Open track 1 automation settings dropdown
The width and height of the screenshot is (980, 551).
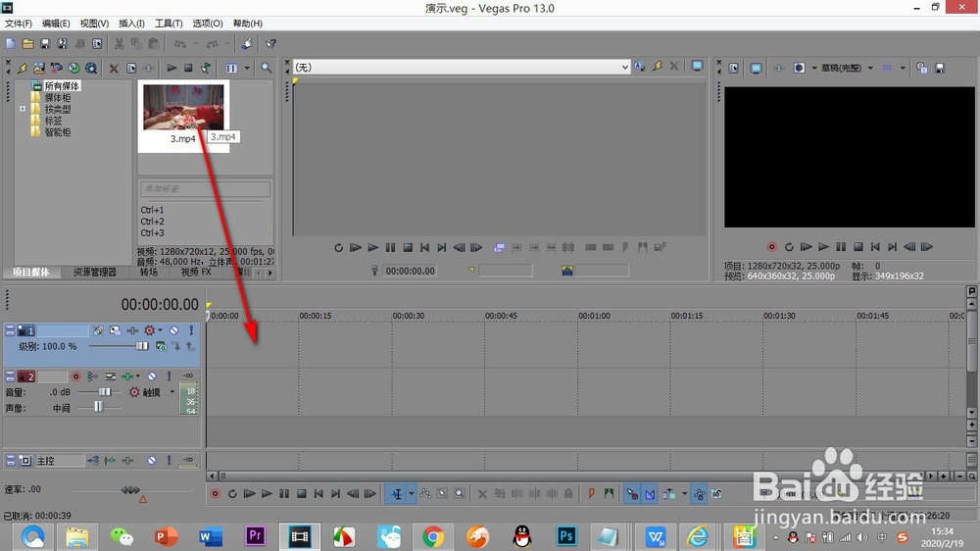point(160,329)
